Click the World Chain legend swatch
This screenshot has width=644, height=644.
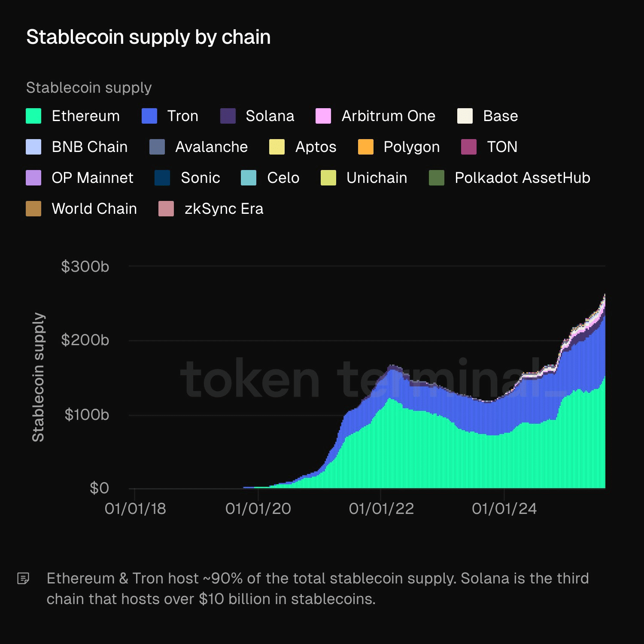33,209
